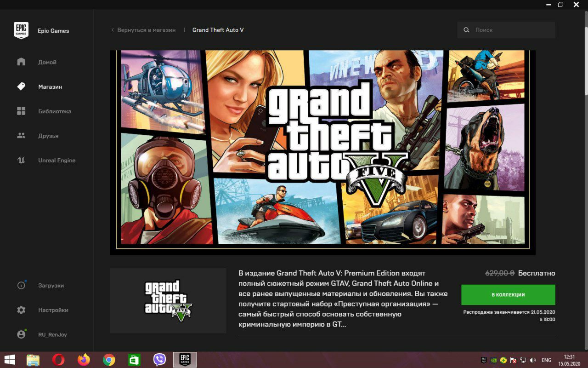Image resolution: width=588 pixels, height=368 pixels.
Task: Click the user avatar icon for RU_RenJoy
Action: (21, 334)
